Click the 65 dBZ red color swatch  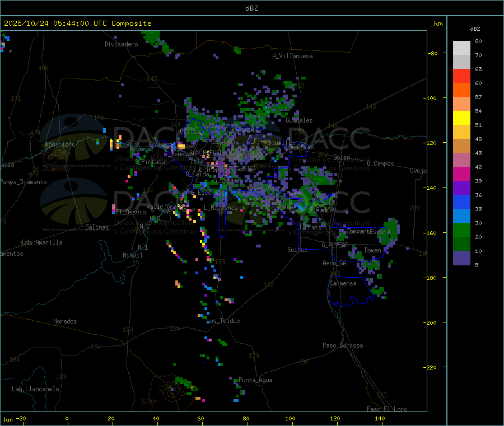(x=461, y=76)
